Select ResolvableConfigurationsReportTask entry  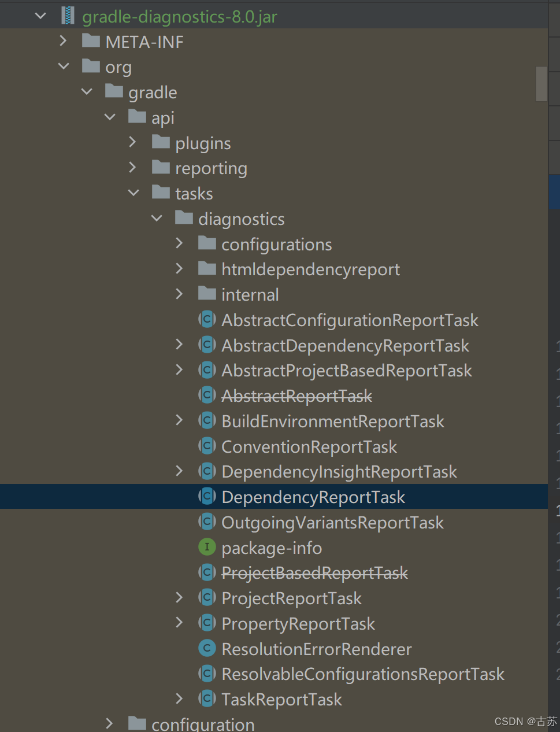pyautogui.click(x=362, y=674)
